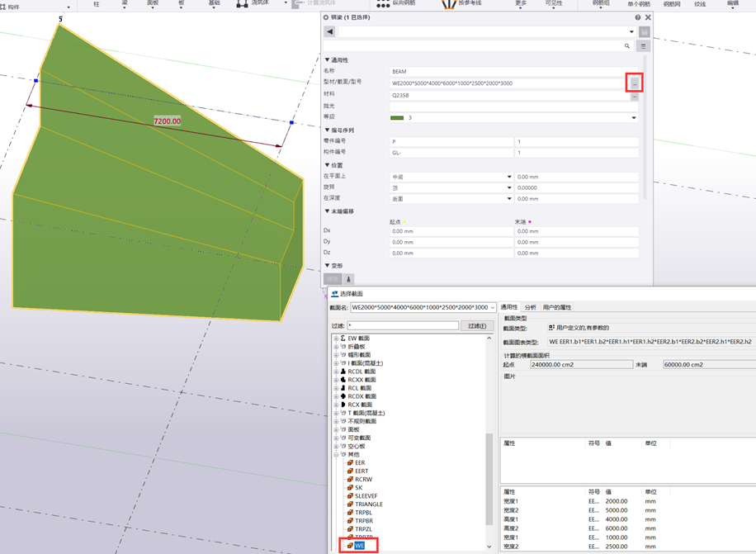The height and width of the screenshot is (554, 756).
Task: Expand the RCDL 截面 tree node
Action: pos(336,372)
